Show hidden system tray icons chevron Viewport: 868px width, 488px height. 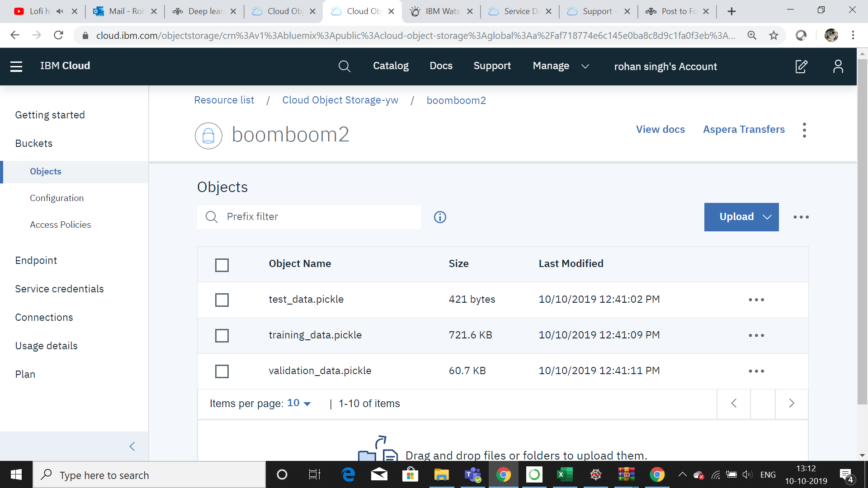pyautogui.click(x=683, y=475)
